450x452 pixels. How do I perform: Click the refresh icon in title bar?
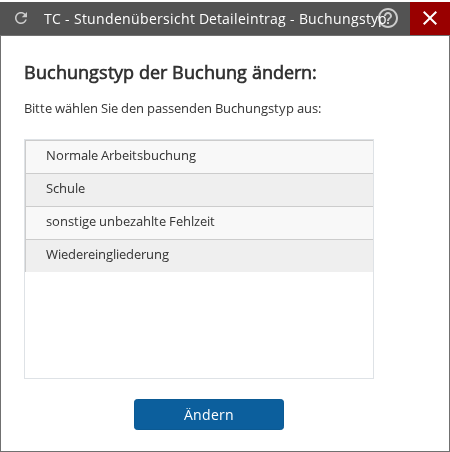21,18
